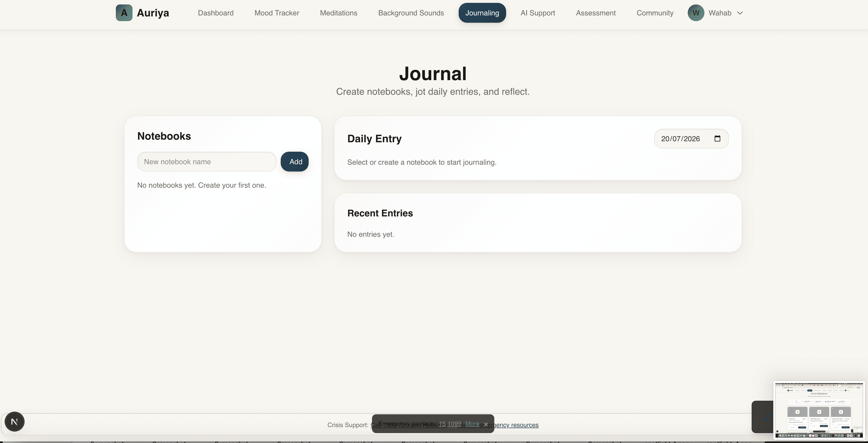Click the Daily Entry heading

point(374,139)
